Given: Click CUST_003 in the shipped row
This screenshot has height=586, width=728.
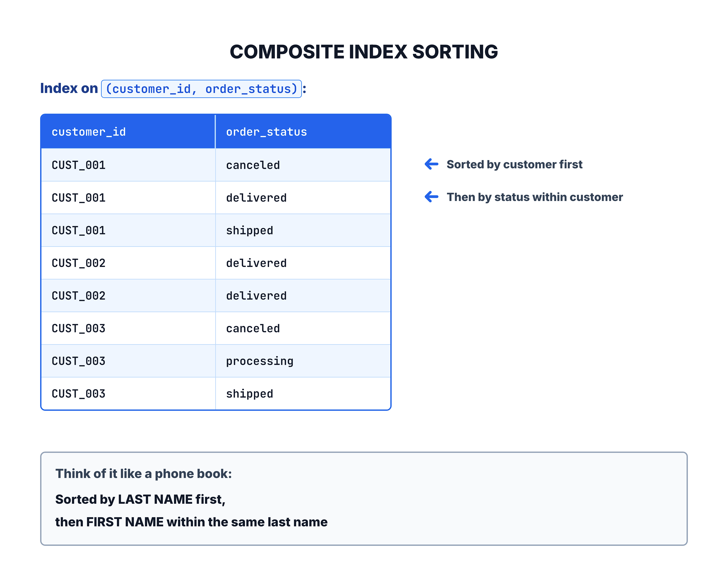Looking at the screenshot, I should coord(78,394).
